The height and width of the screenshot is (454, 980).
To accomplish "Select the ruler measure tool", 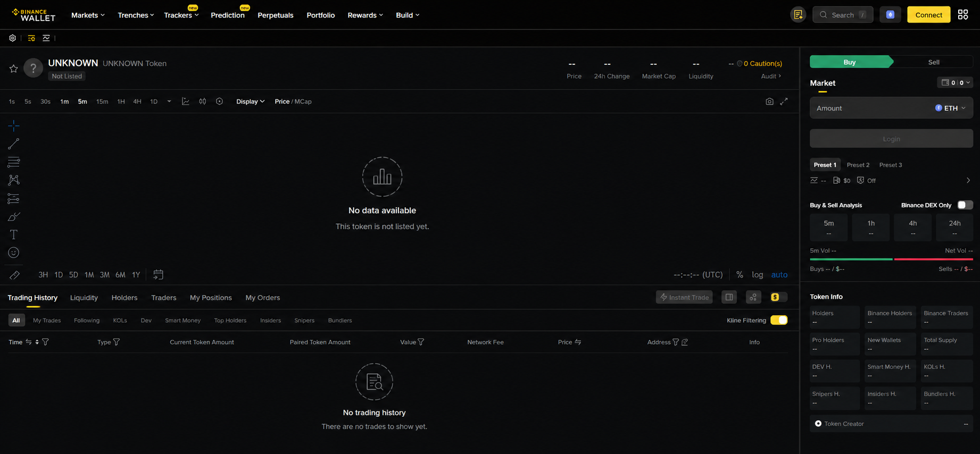I will point(14,275).
